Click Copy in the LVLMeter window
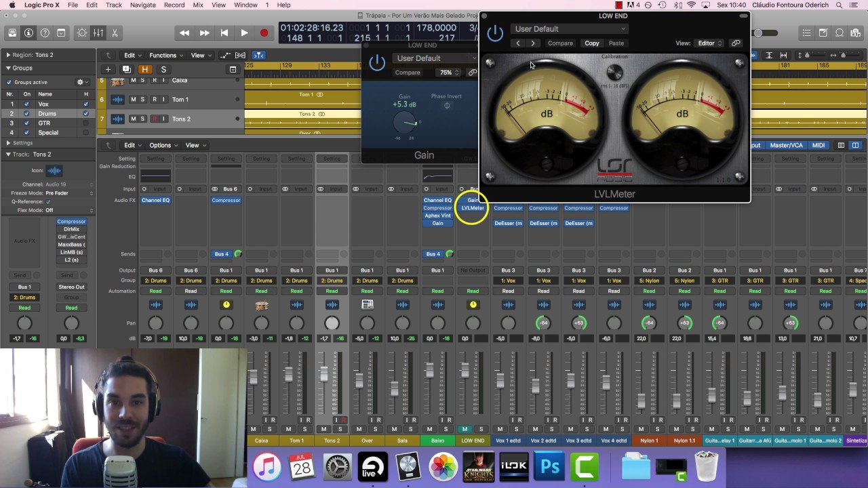 click(592, 43)
